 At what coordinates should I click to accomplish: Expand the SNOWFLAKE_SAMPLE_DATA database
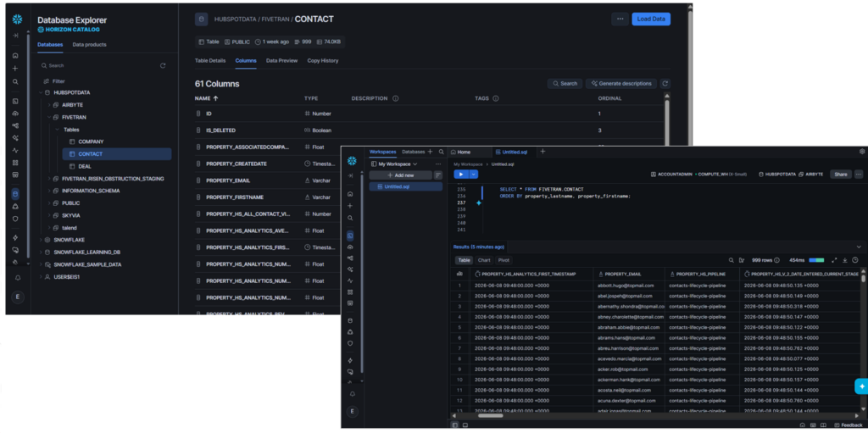click(41, 264)
